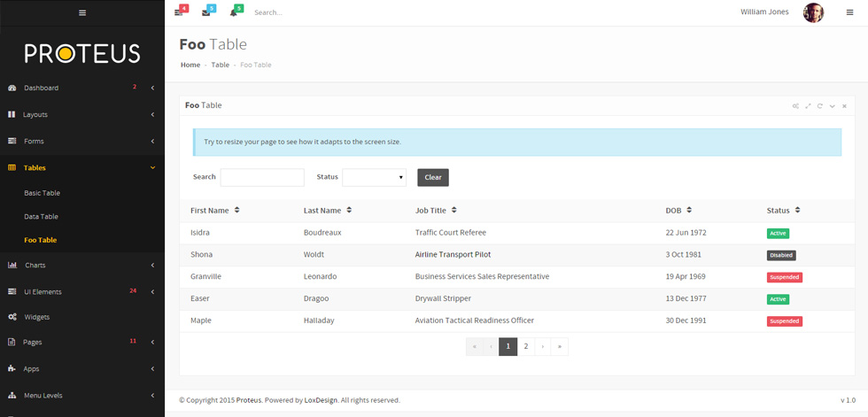This screenshot has width=868, height=417.
Task: Click the Widgets gears icon
Action: (x=12, y=317)
